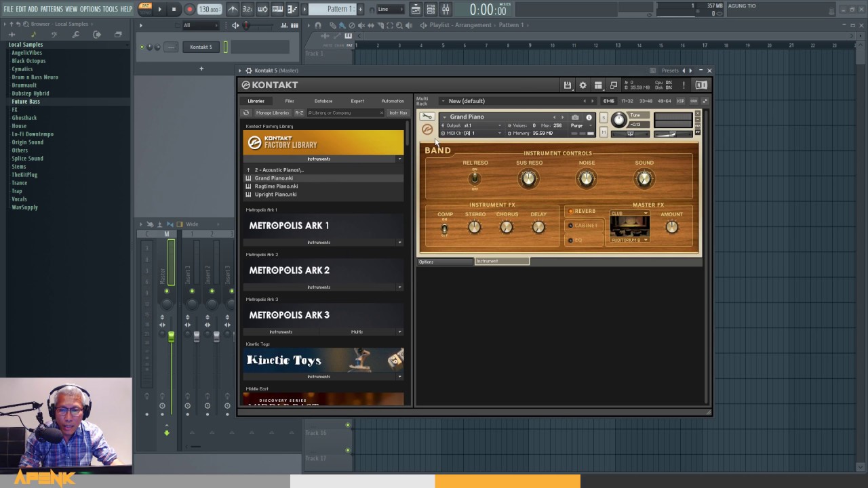Image resolution: width=868 pixels, height=488 pixels.
Task: Click Kontakt minimized view icon
Action: click(x=614, y=85)
